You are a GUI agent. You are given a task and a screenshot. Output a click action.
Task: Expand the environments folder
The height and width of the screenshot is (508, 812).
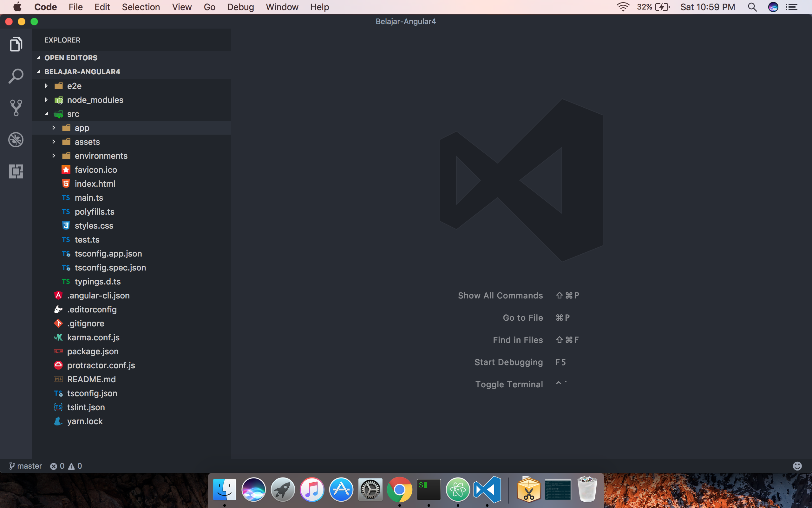(x=131, y=156)
